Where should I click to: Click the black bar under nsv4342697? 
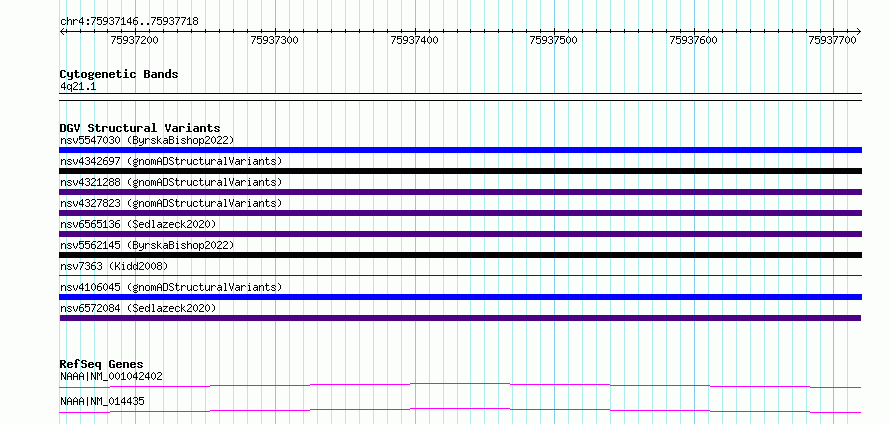click(460, 171)
